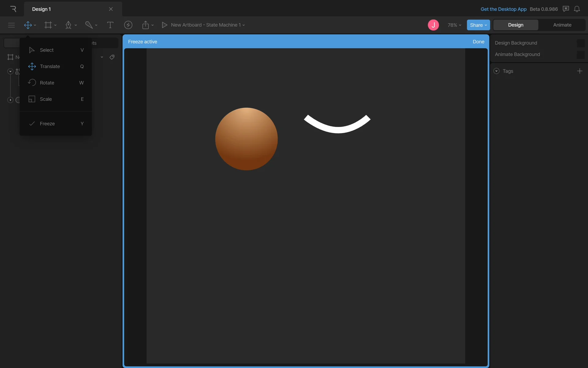Open Get the Desktop App link
This screenshot has height=368, width=588.
[x=503, y=9]
